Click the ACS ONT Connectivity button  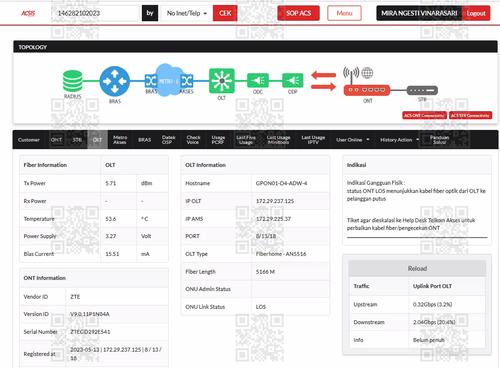(x=424, y=115)
